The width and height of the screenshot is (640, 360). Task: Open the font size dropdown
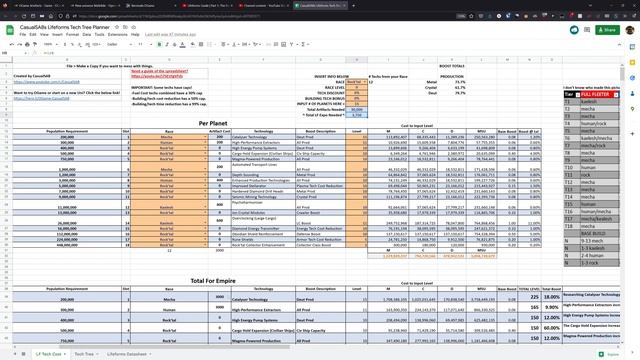pos(145,44)
